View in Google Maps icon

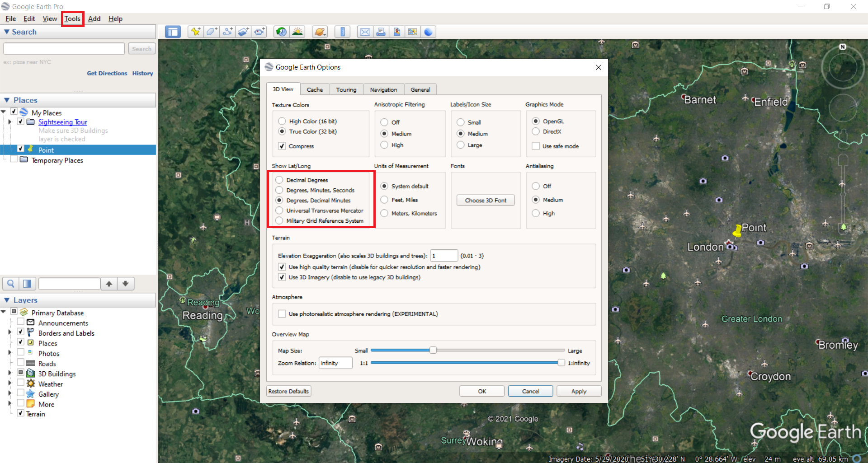[x=412, y=32]
